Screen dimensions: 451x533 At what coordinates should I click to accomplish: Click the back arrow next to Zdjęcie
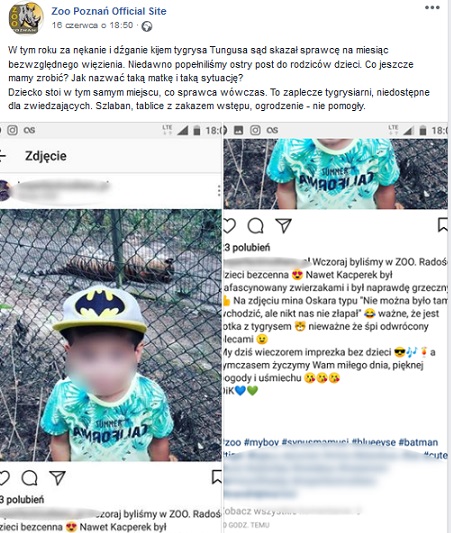coord(2,156)
